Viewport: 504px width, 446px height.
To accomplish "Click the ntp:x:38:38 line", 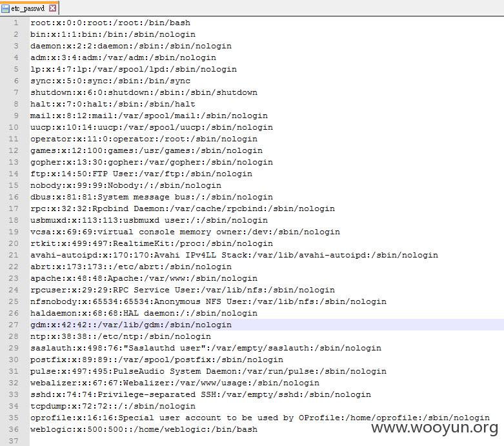I will tap(121, 336).
